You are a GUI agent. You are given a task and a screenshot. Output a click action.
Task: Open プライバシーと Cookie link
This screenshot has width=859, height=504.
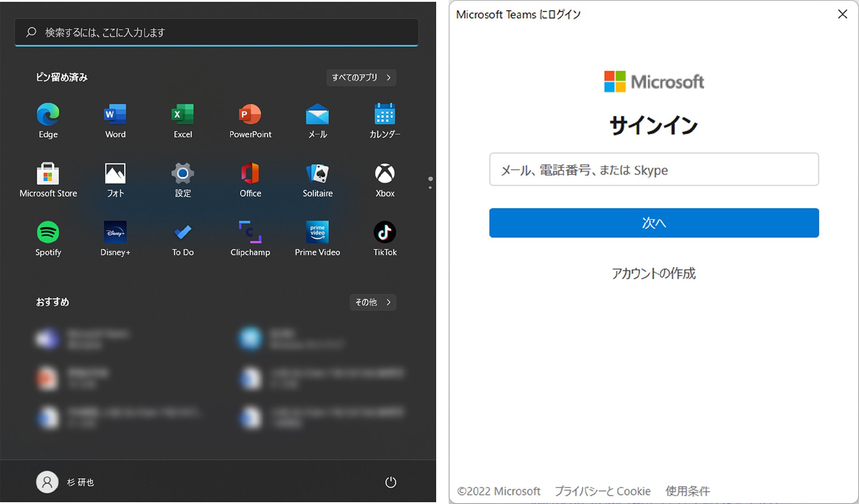[x=603, y=491]
